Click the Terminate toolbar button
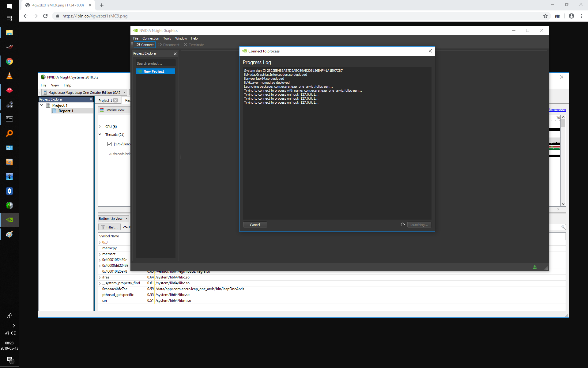The image size is (588, 368). 194,45
